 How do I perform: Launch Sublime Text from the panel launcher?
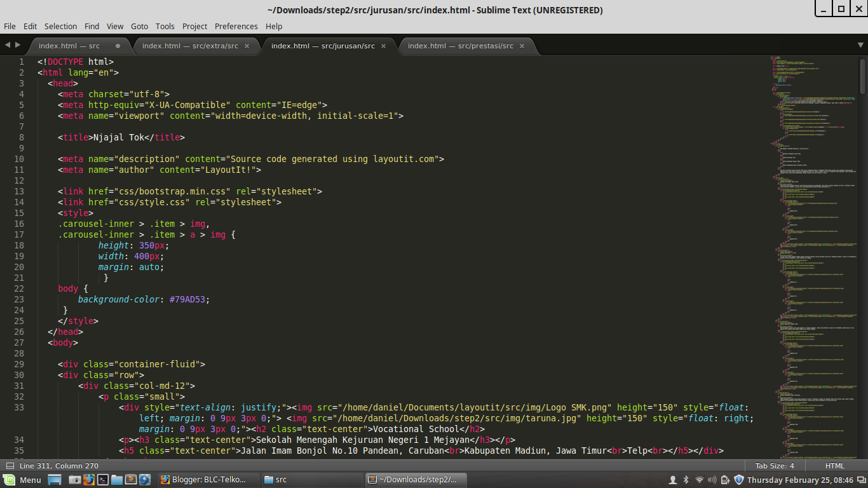coord(130,480)
